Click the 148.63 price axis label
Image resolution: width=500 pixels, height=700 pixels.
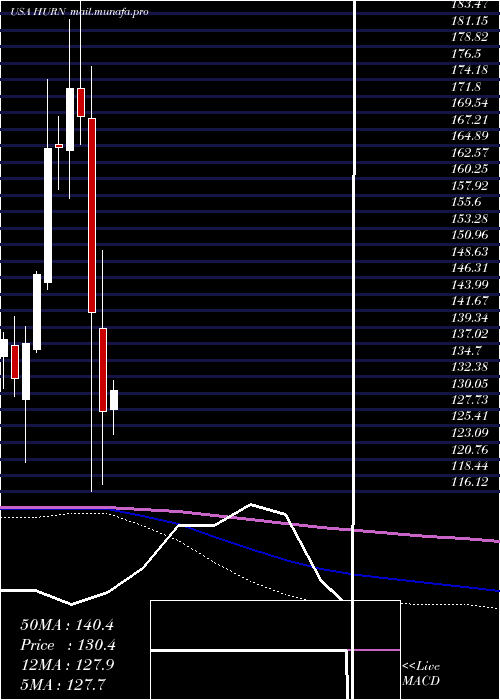pyautogui.click(x=470, y=252)
